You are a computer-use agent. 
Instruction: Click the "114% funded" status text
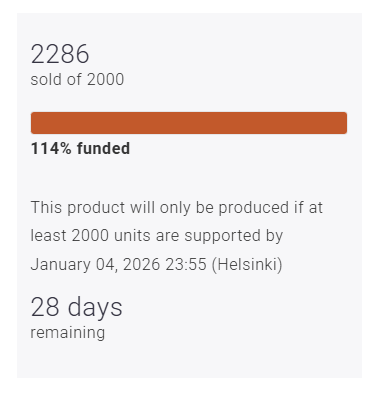(x=80, y=148)
